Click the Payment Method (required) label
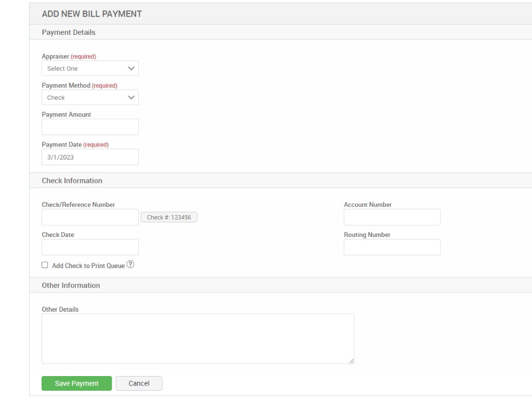This screenshot has width=532, height=413. point(79,86)
